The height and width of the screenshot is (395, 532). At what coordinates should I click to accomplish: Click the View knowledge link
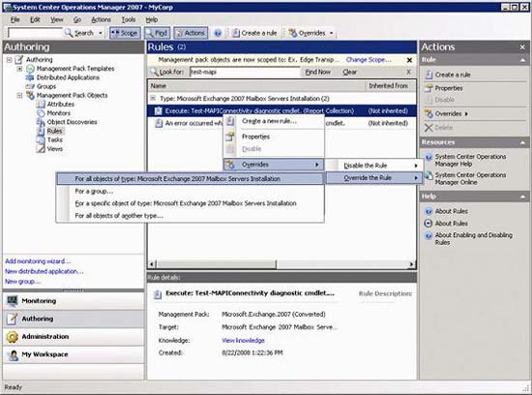[243, 341]
